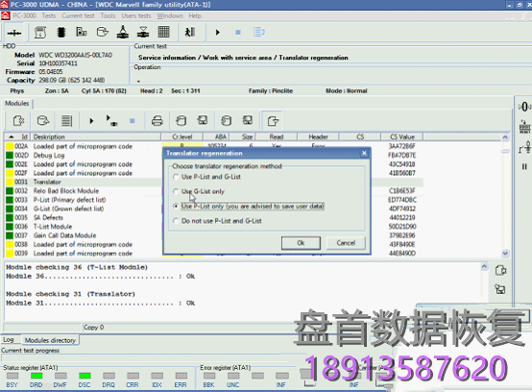Screen dimensions: 532x392
Task: Switch to the Modules directory tab
Action: click(50, 340)
